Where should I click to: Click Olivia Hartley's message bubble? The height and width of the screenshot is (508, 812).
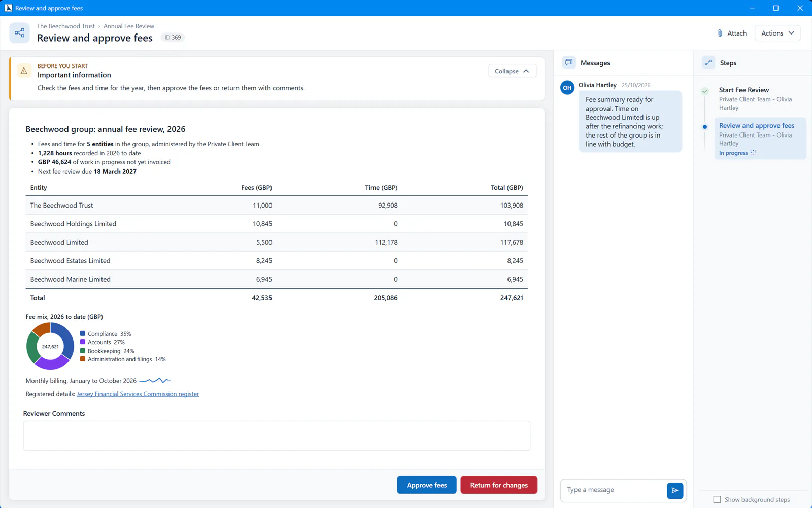[630, 122]
